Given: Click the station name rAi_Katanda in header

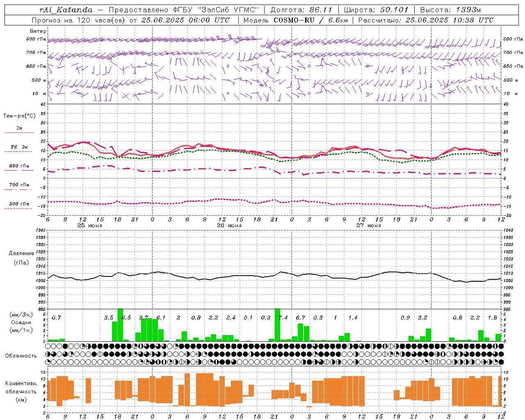Looking at the screenshot, I should pos(66,10).
